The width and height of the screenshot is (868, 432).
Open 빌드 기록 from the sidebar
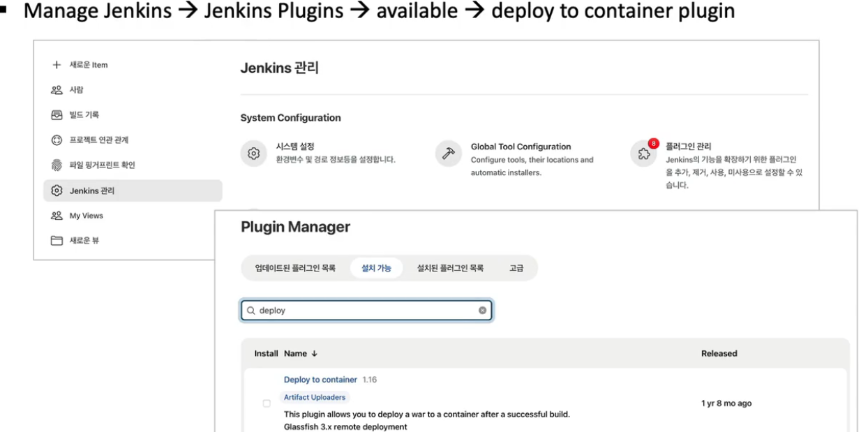[84, 114]
